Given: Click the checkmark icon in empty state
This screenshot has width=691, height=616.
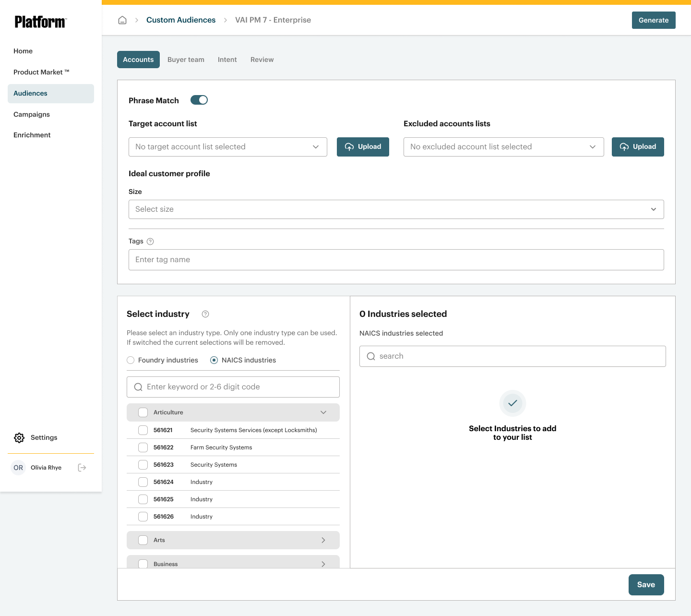Looking at the screenshot, I should pyautogui.click(x=512, y=403).
